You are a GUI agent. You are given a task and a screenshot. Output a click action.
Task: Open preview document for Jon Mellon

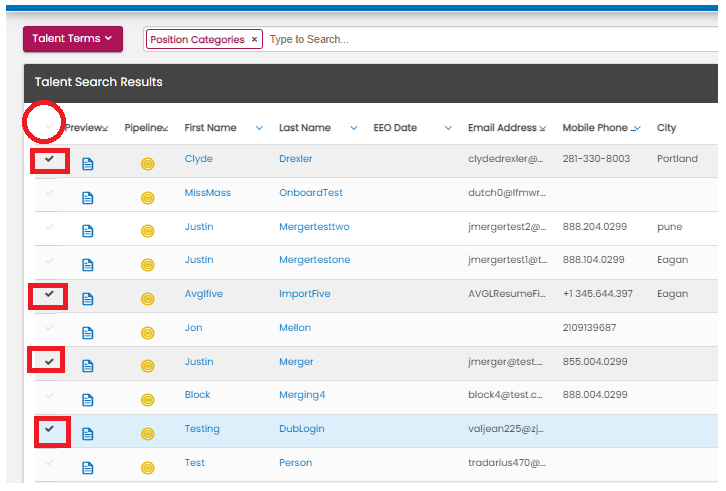(x=88, y=333)
